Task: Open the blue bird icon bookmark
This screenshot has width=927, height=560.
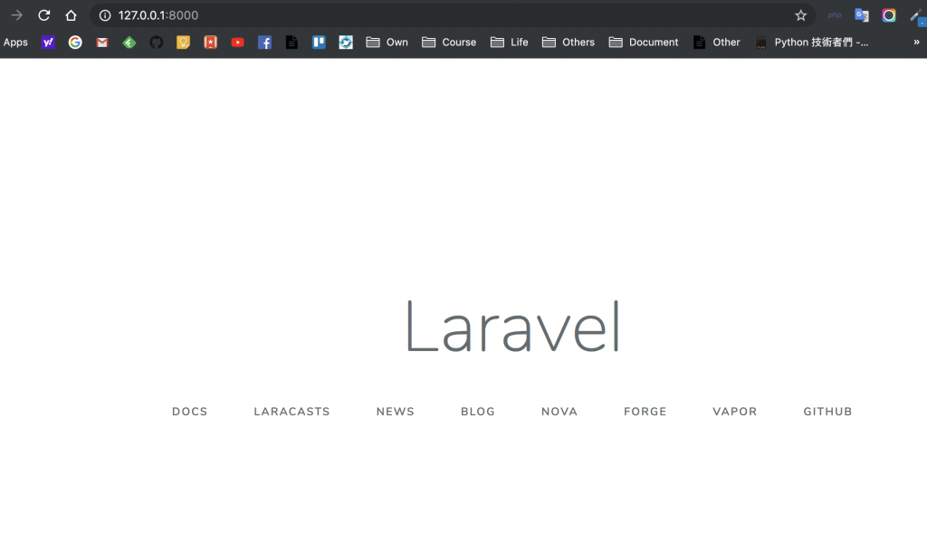Action: 346,42
